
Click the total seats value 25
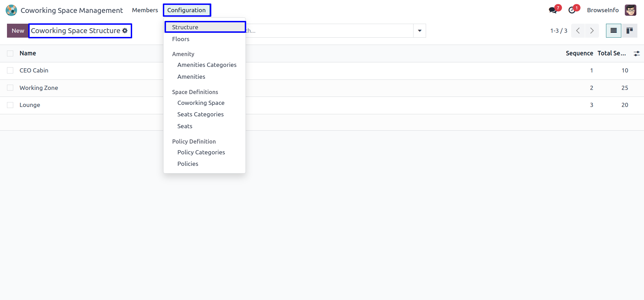(624, 88)
